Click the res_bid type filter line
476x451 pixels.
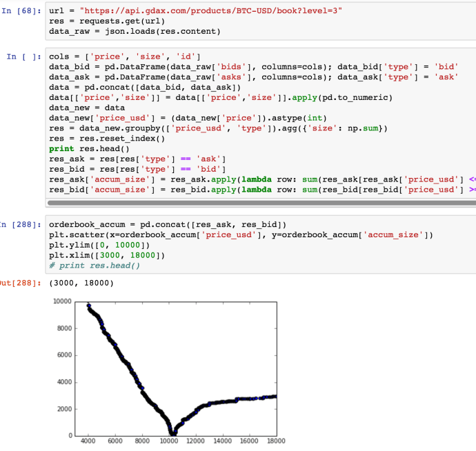pyautogui.click(x=138, y=170)
